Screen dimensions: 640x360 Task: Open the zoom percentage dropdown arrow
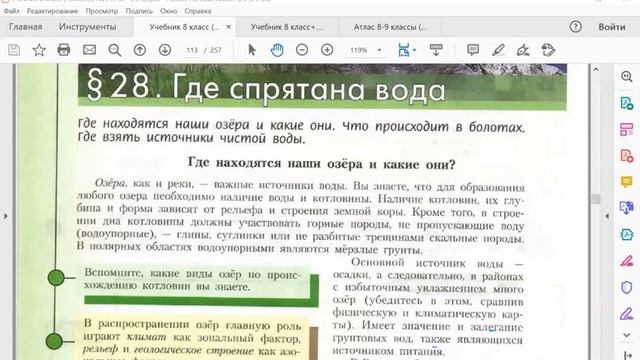(x=379, y=50)
